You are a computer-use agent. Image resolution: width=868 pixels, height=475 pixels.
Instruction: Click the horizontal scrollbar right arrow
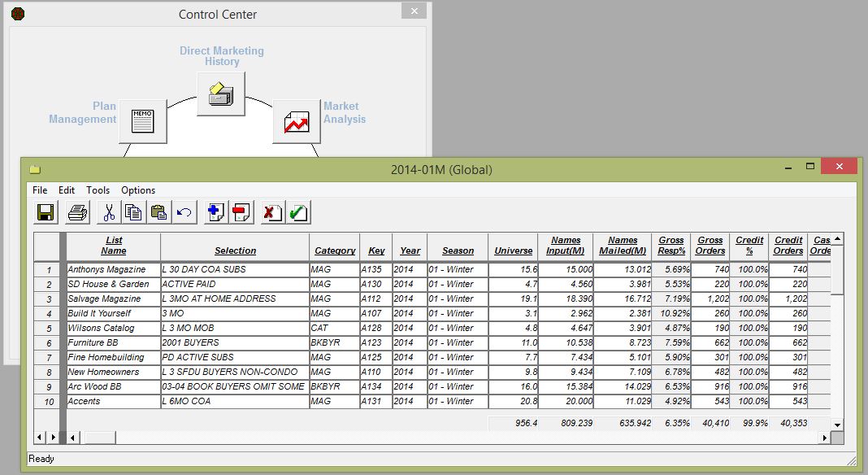click(825, 438)
